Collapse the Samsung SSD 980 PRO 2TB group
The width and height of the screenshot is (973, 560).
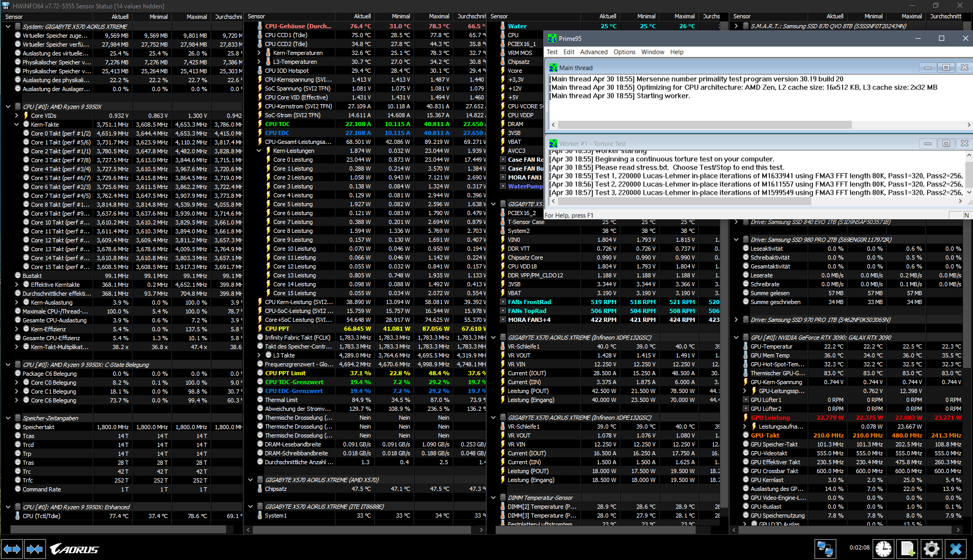(x=736, y=240)
